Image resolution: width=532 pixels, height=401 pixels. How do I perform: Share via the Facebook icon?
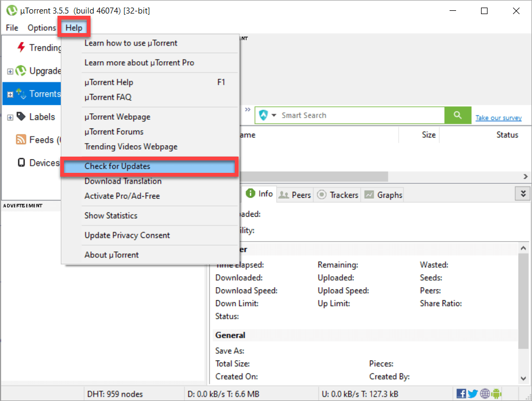click(461, 393)
